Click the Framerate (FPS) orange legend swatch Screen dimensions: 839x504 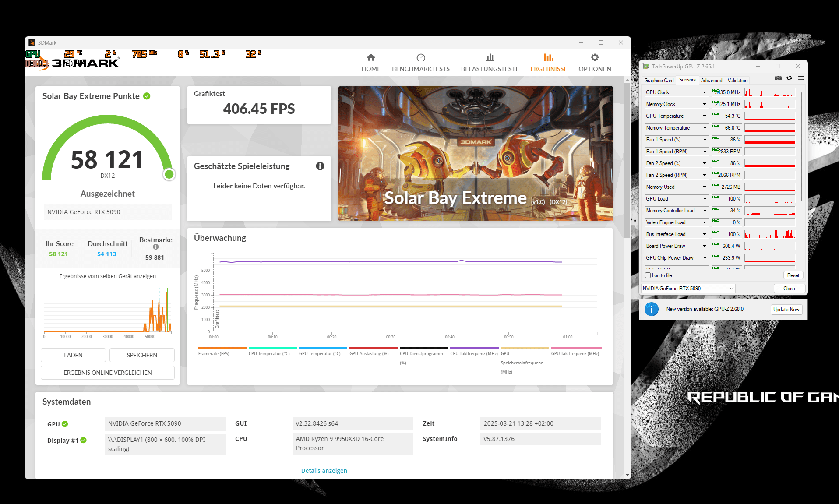pyautogui.click(x=222, y=348)
